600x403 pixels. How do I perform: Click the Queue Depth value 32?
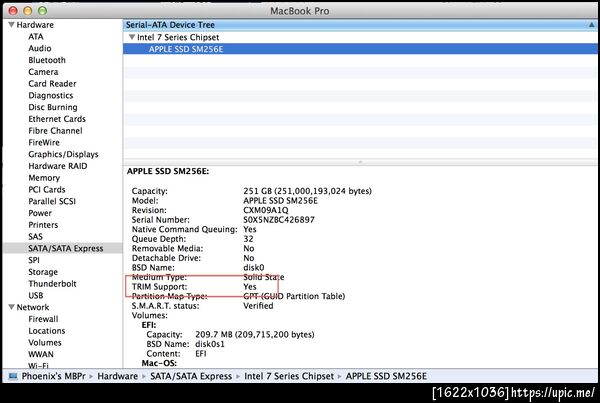pos(248,239)
